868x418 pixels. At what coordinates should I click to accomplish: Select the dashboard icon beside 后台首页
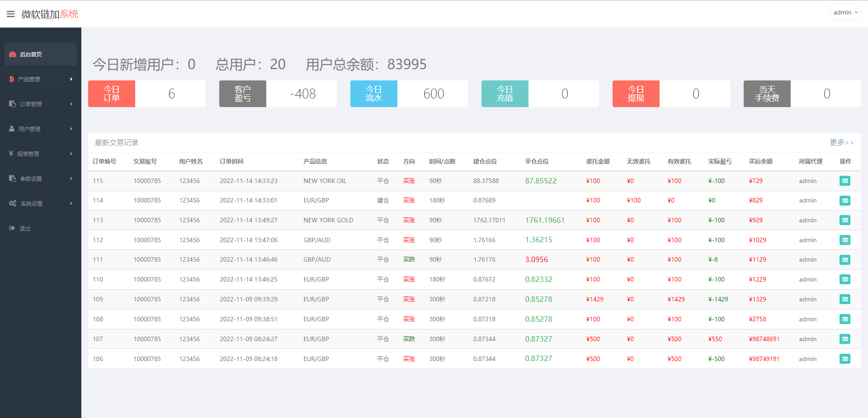click(12, 54)
